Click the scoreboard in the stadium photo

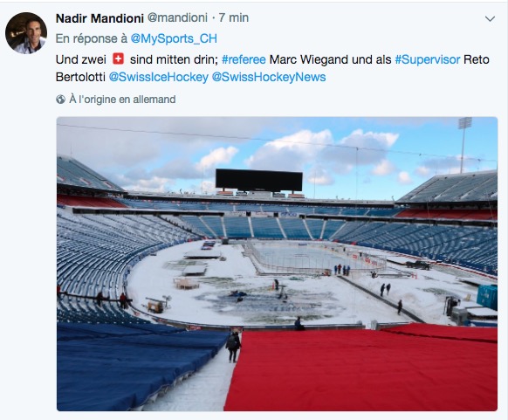pyautogui.click(x=259, y=180)
